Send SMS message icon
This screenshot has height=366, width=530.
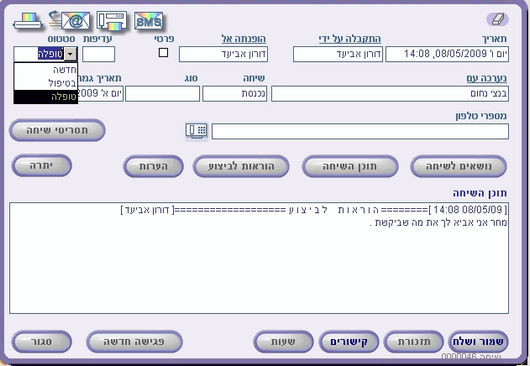pyautogui.click(x=148, y=21)
